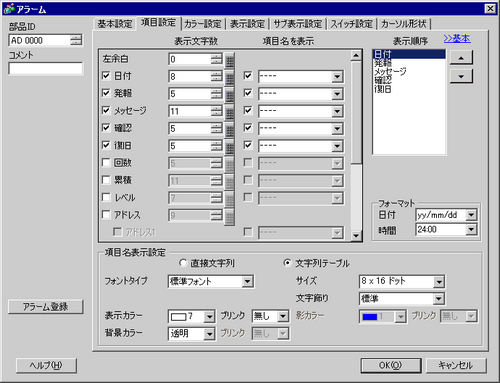
Task: Click into the コメント input field
Action: click(x=45, y=68)
